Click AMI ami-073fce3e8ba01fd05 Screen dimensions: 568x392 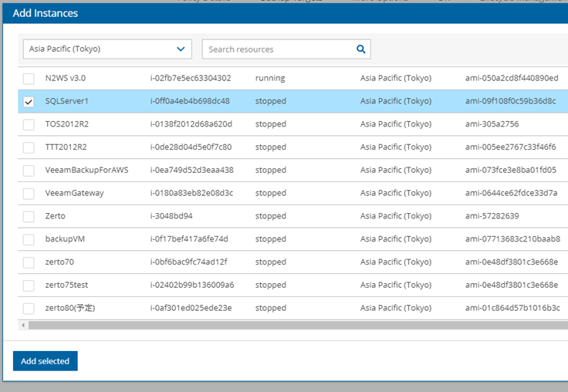click(x=511, y=170)
